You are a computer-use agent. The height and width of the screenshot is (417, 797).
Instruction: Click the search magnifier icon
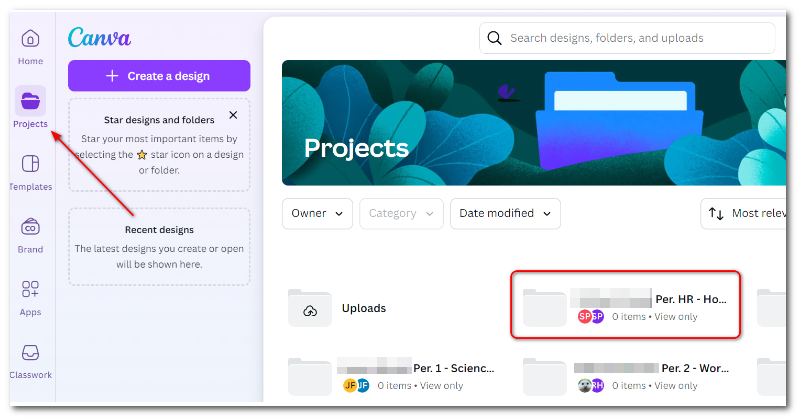tap(494, 38)
